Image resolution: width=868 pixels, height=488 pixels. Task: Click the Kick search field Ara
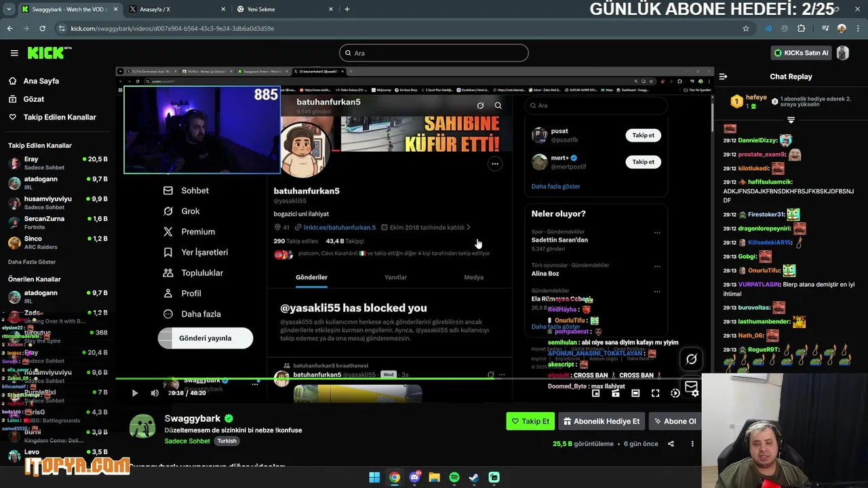click(434, 53)
